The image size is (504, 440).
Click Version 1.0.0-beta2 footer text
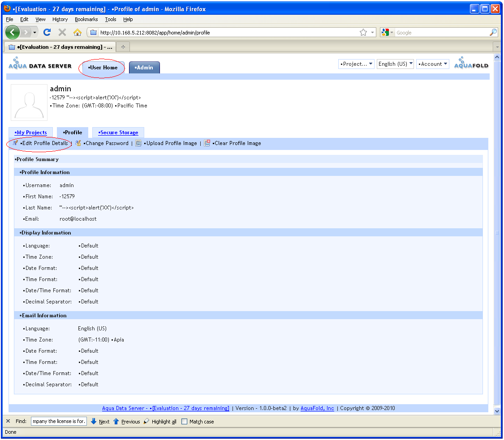pyautogui.click(x=261, y=408)
